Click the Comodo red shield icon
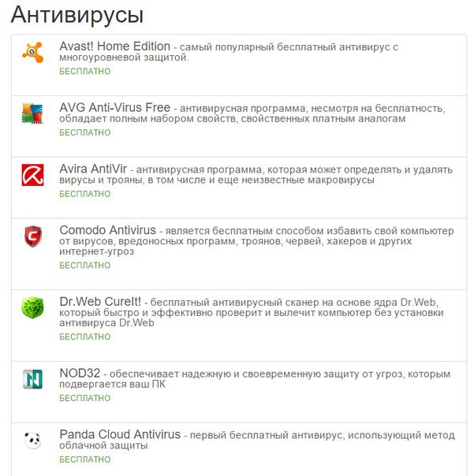 [x=33, y=236]
